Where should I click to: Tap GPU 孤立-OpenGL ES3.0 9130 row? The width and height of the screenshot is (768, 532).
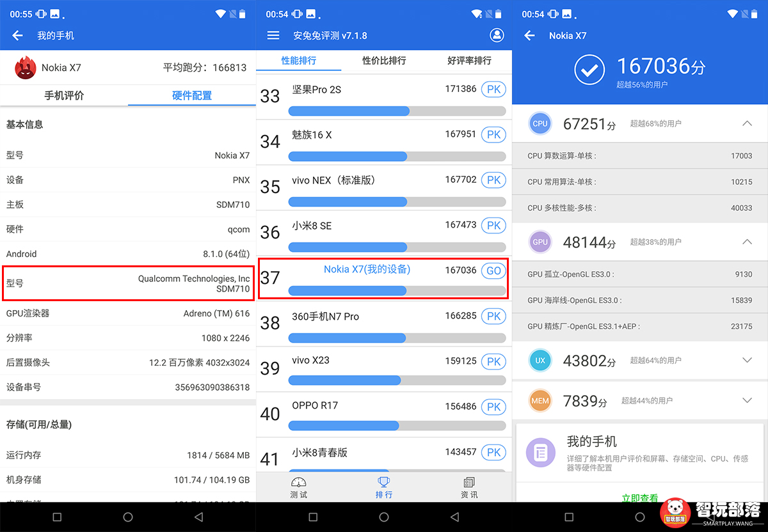640,274
